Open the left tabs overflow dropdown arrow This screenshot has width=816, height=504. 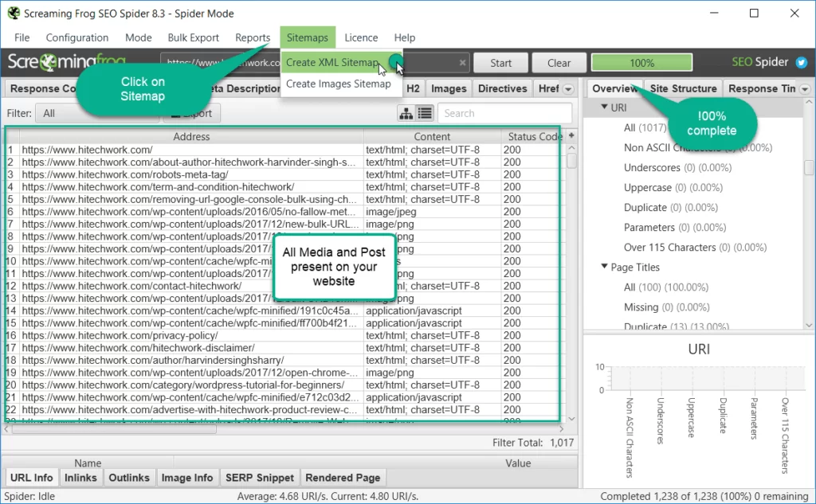click(x=568, y=89)
